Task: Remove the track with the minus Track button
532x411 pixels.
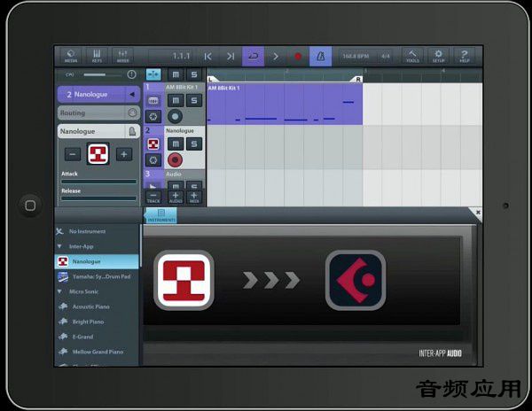Action: (x=153, y=198)
